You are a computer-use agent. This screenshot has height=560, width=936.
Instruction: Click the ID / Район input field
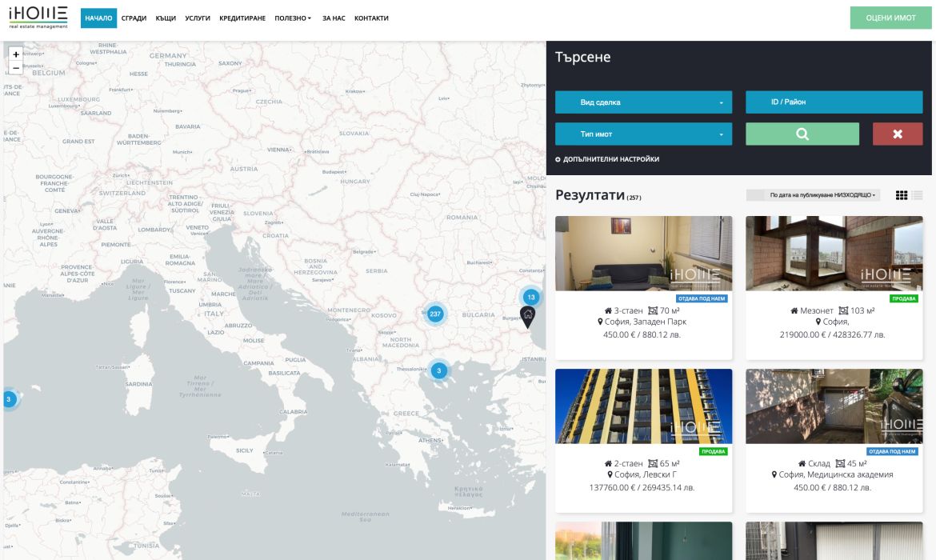tap(834, 102)
